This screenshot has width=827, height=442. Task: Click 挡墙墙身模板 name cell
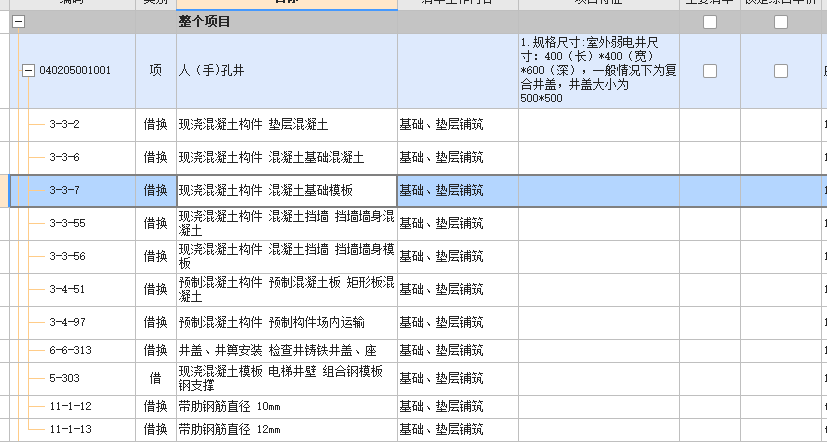[x=287, y=256]
